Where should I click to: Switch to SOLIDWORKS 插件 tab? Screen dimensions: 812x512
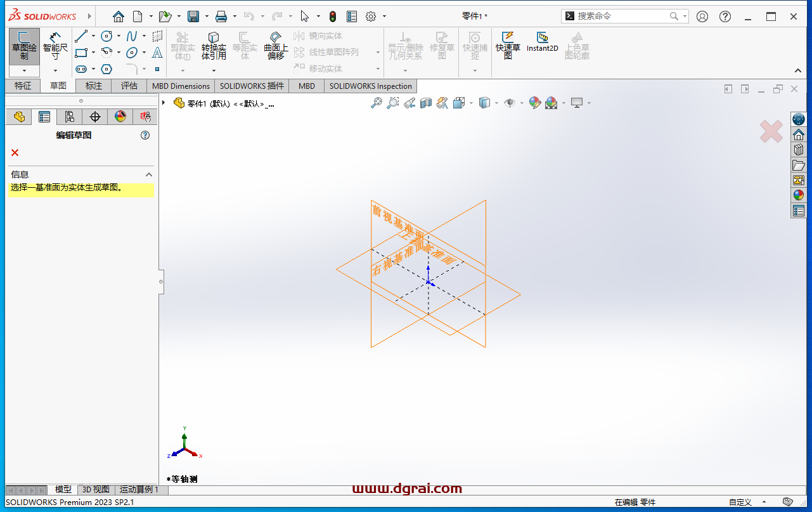click(252, 86)
